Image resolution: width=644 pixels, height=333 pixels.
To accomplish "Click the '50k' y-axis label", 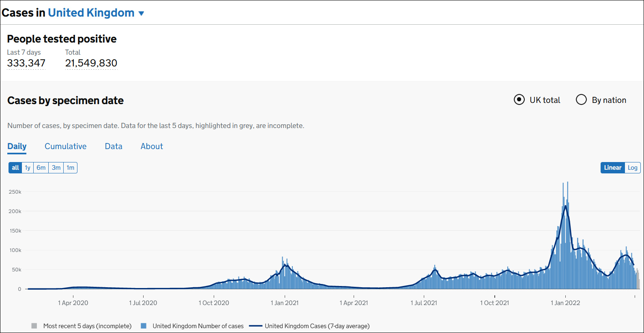I will tap(16, 270).
